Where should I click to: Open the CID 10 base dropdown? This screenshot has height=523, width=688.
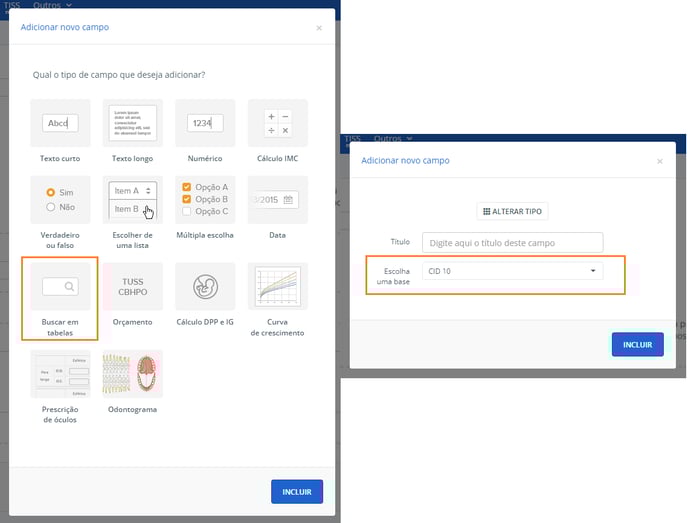pyautogui.click(x=512, y=271)
